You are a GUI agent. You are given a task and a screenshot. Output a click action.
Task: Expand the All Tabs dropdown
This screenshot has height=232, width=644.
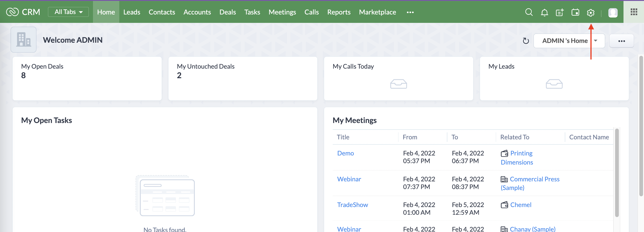[x=68, y=12]
